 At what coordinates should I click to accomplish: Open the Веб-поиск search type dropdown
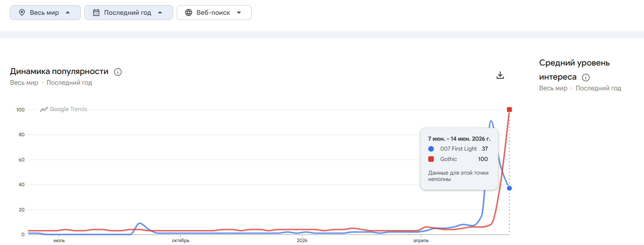coord(214,13)
